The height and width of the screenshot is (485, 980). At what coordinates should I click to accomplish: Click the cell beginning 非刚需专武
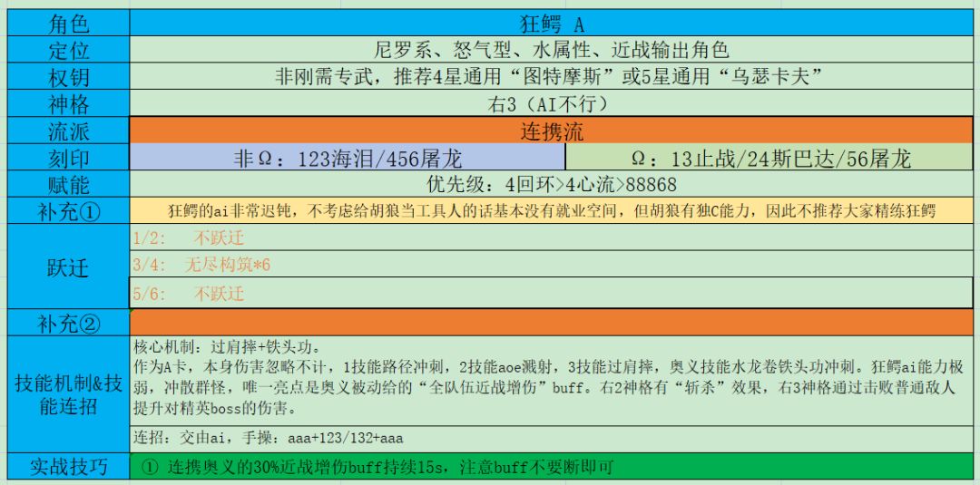[552, 76]
